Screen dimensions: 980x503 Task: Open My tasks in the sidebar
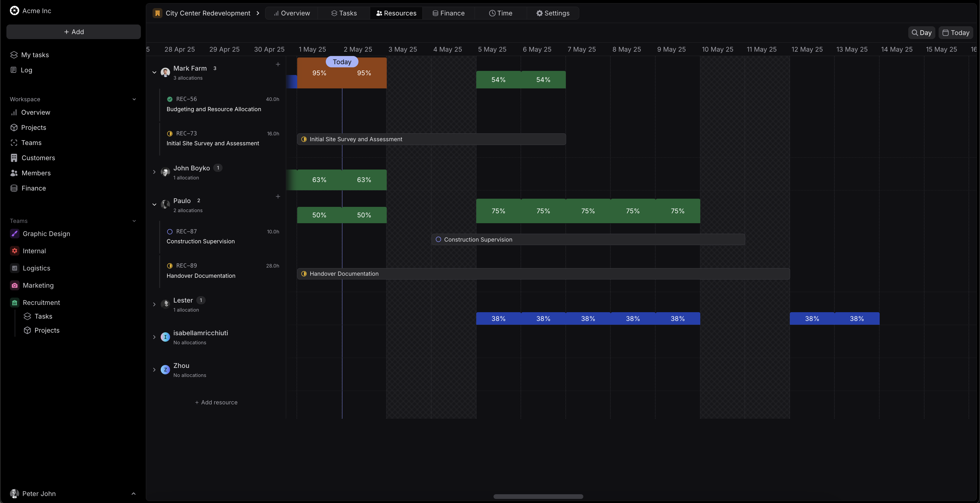[x=35, y=55]
